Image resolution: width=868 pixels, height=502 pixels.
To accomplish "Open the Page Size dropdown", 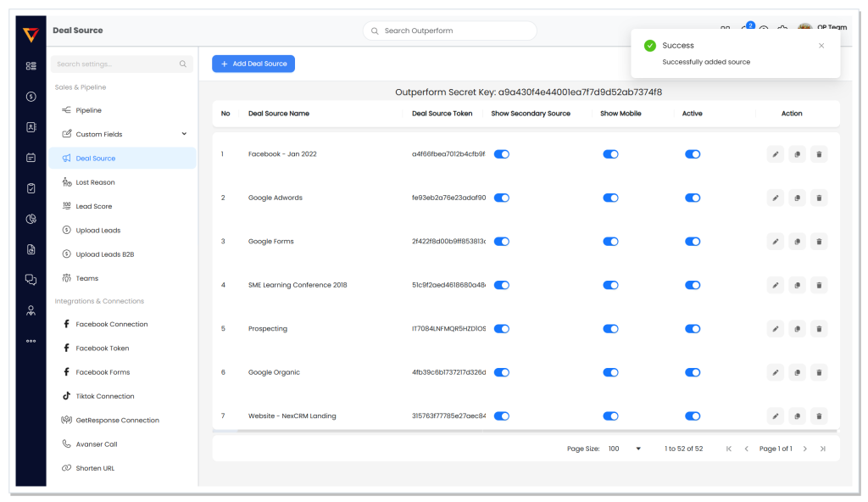I will (624, 449).
